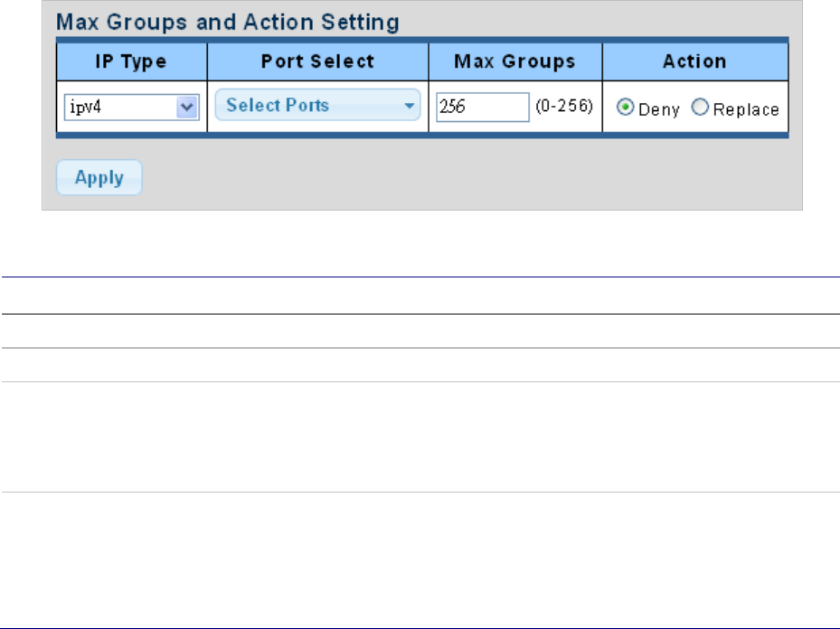This screenshot has height=629, width=840.
Task: Expand the Select Ports dropdown
Action: click(317, 106)
